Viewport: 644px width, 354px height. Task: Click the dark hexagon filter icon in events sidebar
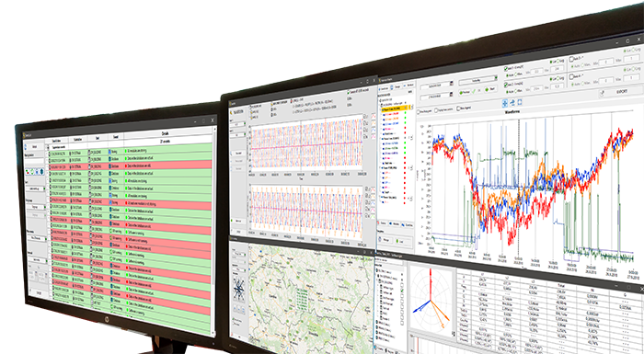(42, 172)
